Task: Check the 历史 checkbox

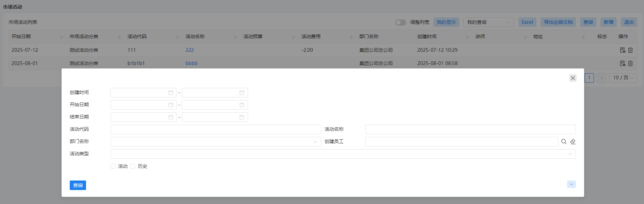Action: (x=133, y=166)
